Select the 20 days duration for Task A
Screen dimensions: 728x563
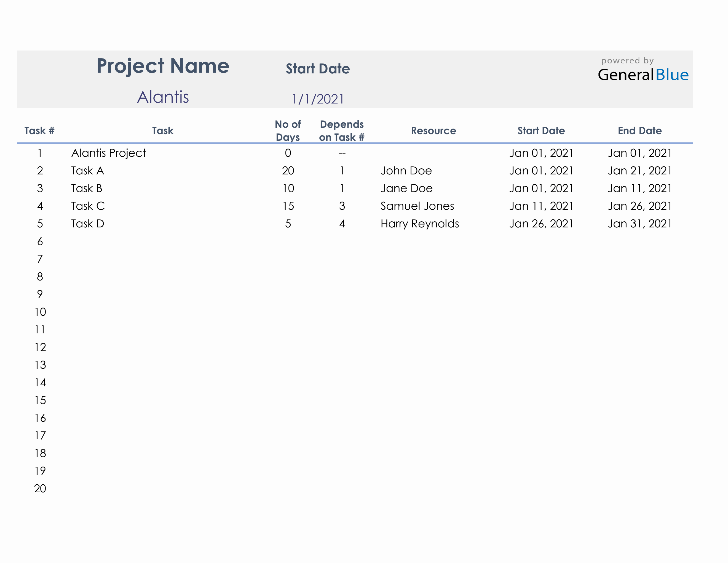pyautogui.click(x=288, y=171)
